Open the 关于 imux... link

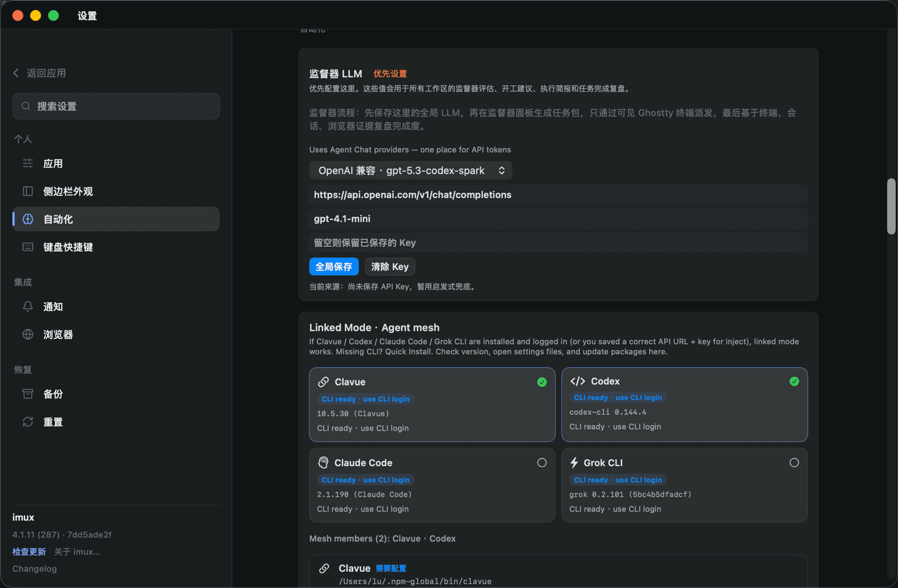coord(77,551)
